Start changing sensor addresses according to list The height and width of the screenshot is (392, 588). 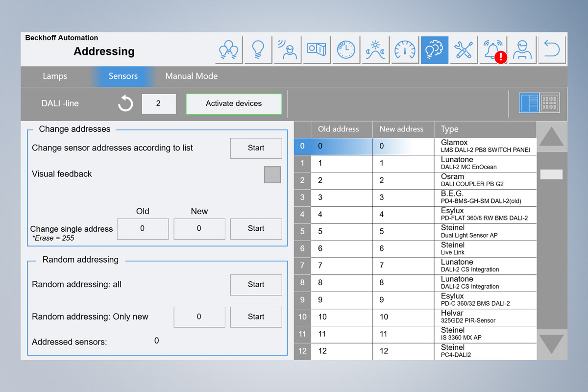[x=256, y=148]
